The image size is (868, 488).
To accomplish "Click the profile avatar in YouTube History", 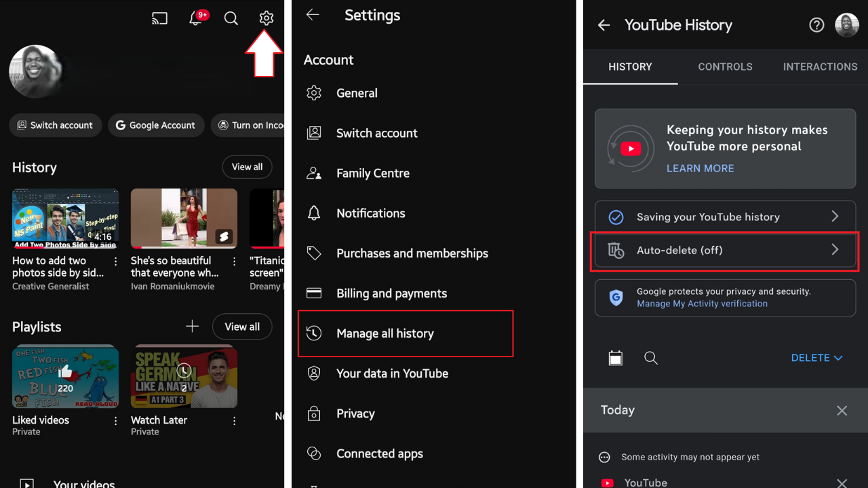I will click(846, 25).
